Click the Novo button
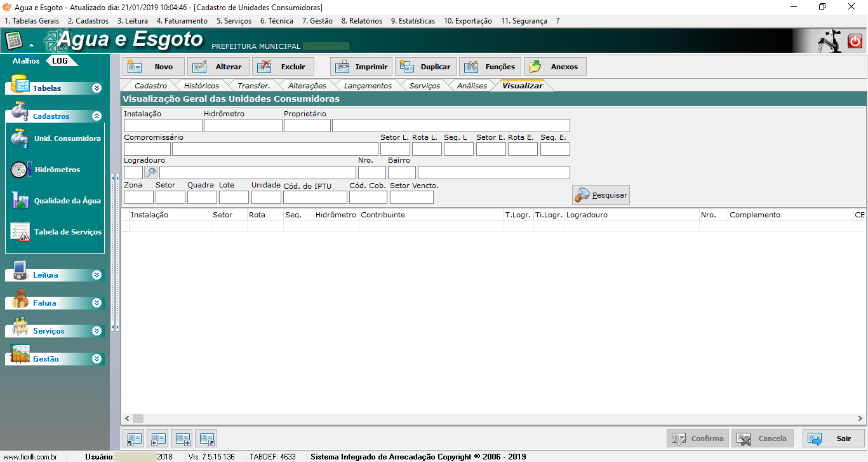 (154, 67)
